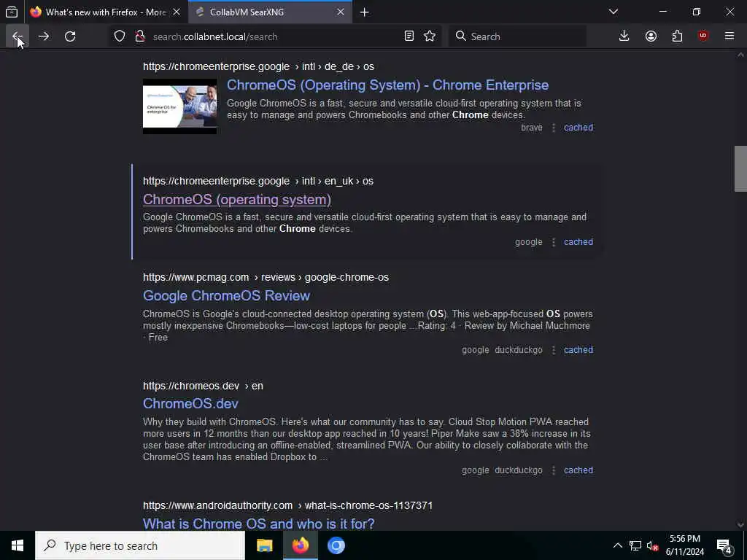The width and height of the screenshot is (747, 560).
Task: Open cached version of en_uk ChromeOS result
Action: click(578, 242)
